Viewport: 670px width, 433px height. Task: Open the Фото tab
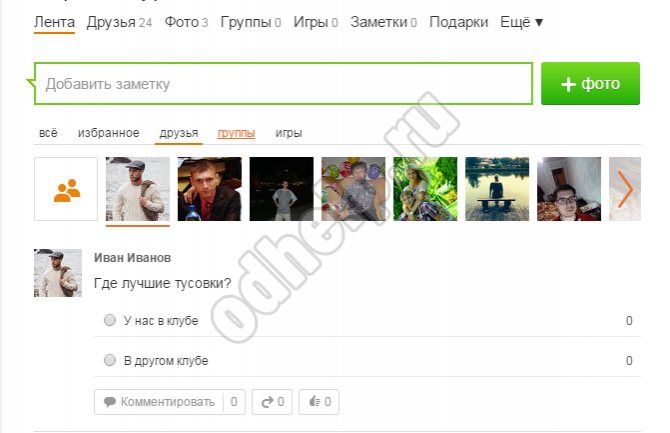coord(186,22)
